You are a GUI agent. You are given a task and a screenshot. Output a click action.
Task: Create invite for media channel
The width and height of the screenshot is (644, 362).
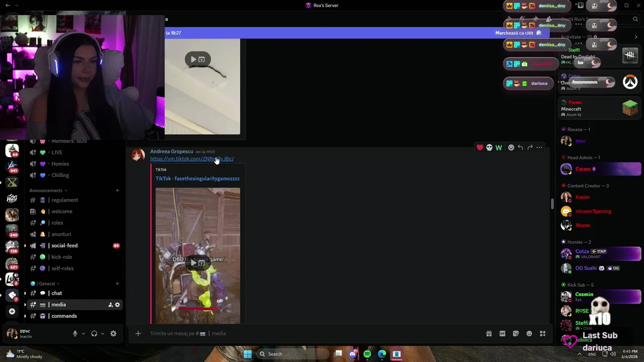[x=111, y=305]
